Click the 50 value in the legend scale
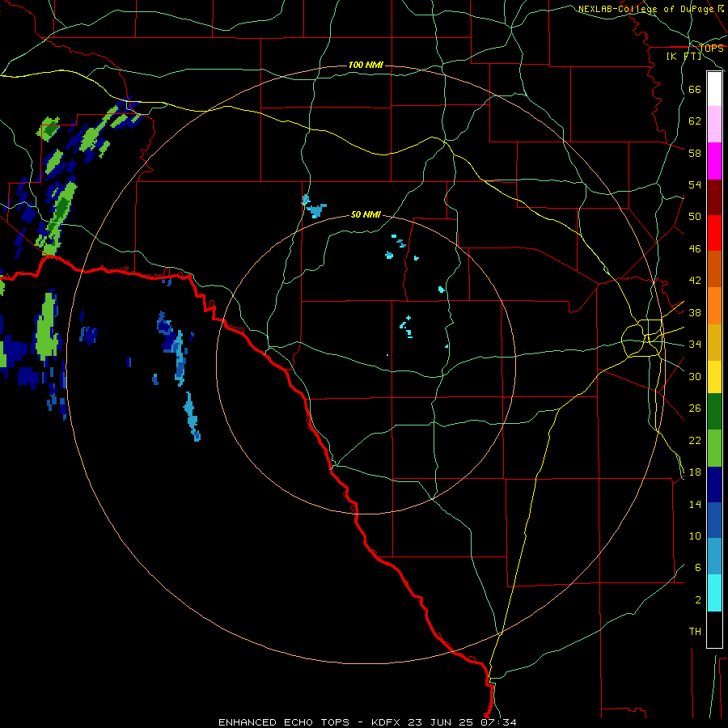Image resolution: width=728 pixels, height=728 pixels. (x=695, y=217)
